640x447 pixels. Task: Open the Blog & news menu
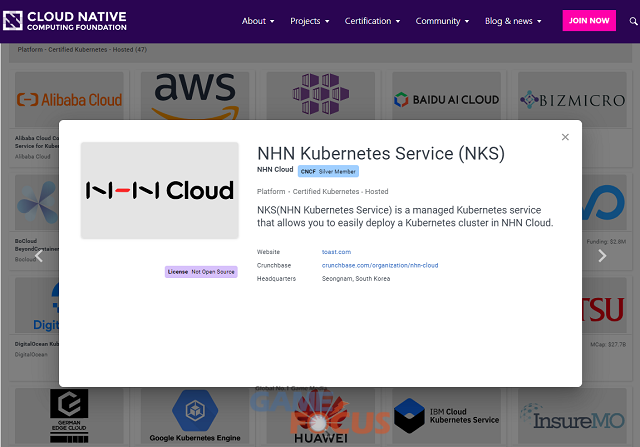pos(513,21)
